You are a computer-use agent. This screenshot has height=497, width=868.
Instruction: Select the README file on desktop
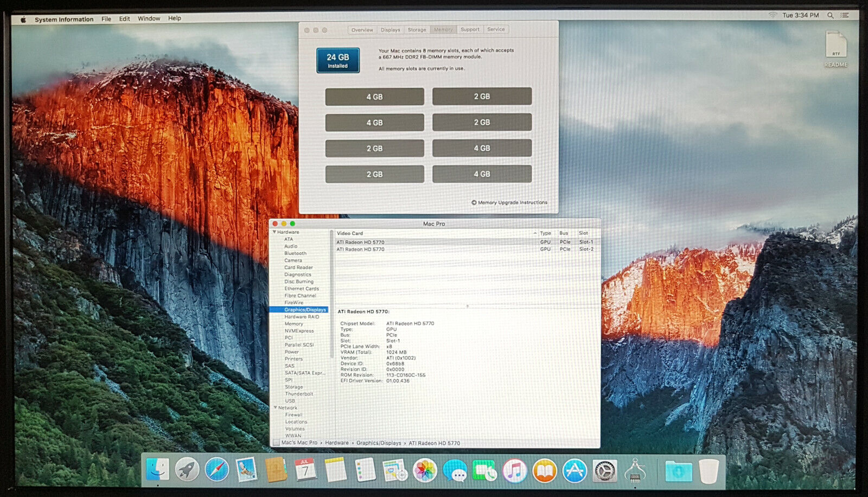point(836,49)
